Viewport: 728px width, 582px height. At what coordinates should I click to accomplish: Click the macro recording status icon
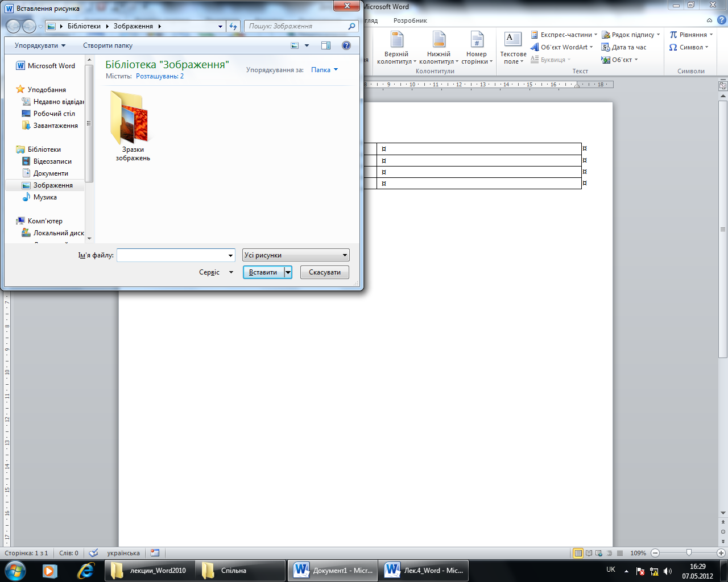tap(155, 553)
